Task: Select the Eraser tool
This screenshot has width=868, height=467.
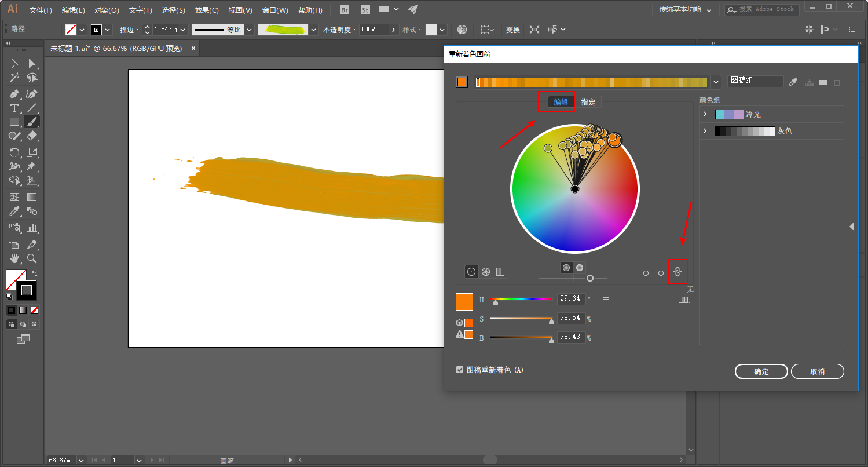Action: click(32, 136)
